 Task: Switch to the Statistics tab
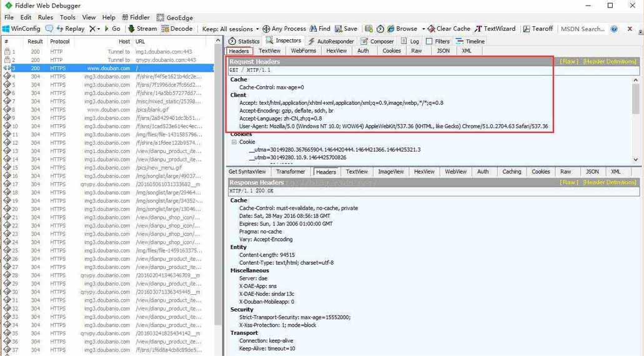pos(244,41)
